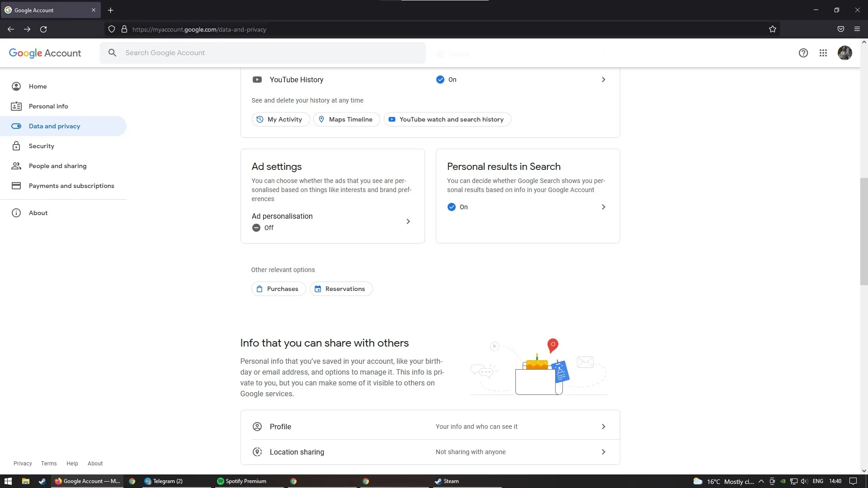Open Maps Timeline chip

pyautogui.click(x=346, y=119)
